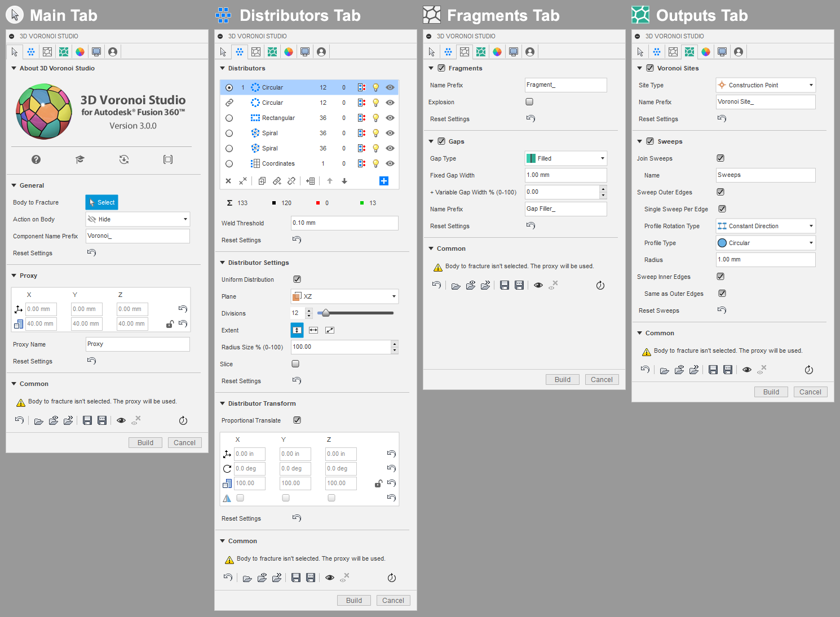Enable the Slice checkbox

coord(295,364)
